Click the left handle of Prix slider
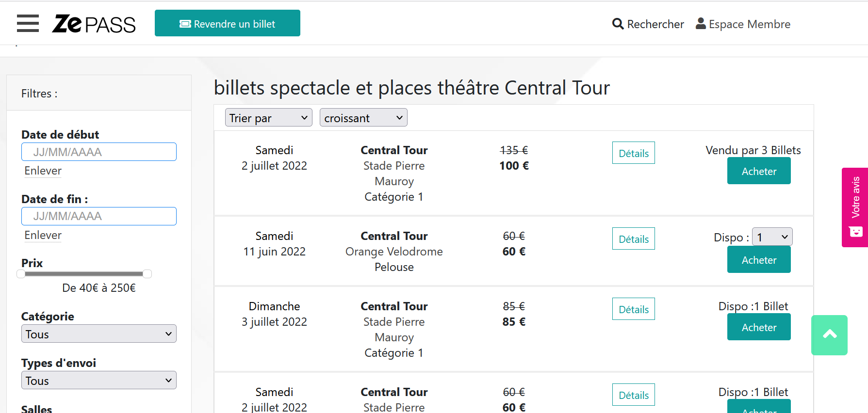 (21, 274)
